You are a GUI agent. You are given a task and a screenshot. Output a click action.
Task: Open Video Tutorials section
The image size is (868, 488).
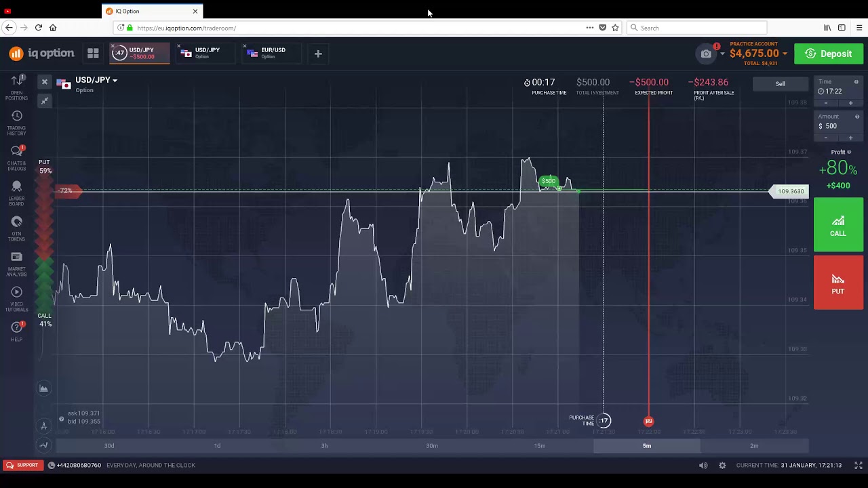coord(16,299)
